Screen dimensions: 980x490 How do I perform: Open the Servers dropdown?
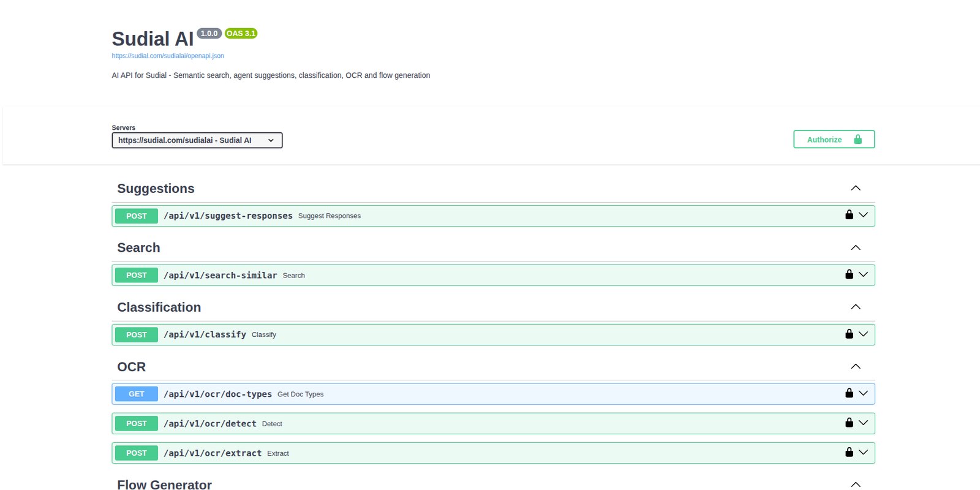(197, 140)
